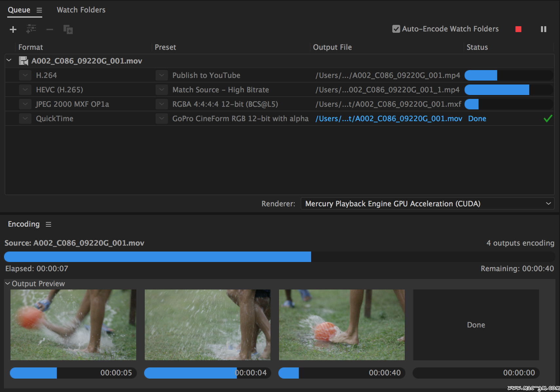Click the A002_C086_09220G_001.mxf output path
This screenshot has height=392, width=560.
click(x=388, y=104)
